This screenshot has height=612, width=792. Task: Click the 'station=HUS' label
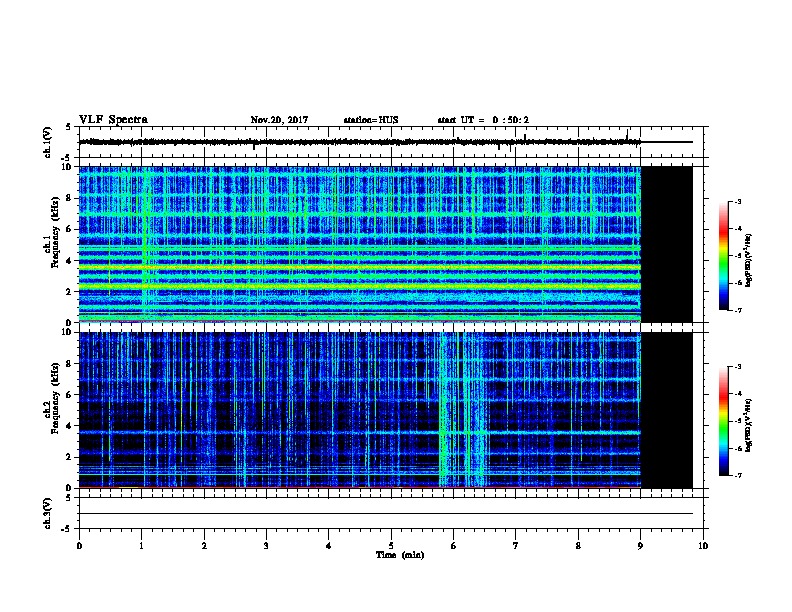371,120
